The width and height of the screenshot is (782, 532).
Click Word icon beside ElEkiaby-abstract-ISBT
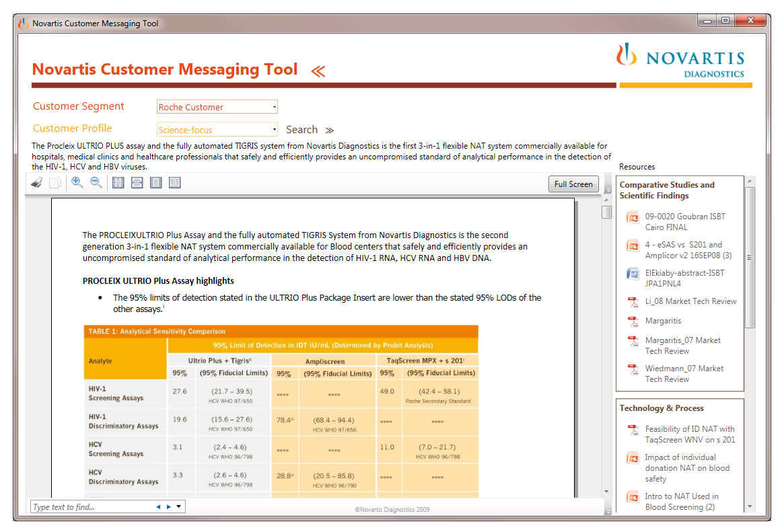(x=633, y=274)
